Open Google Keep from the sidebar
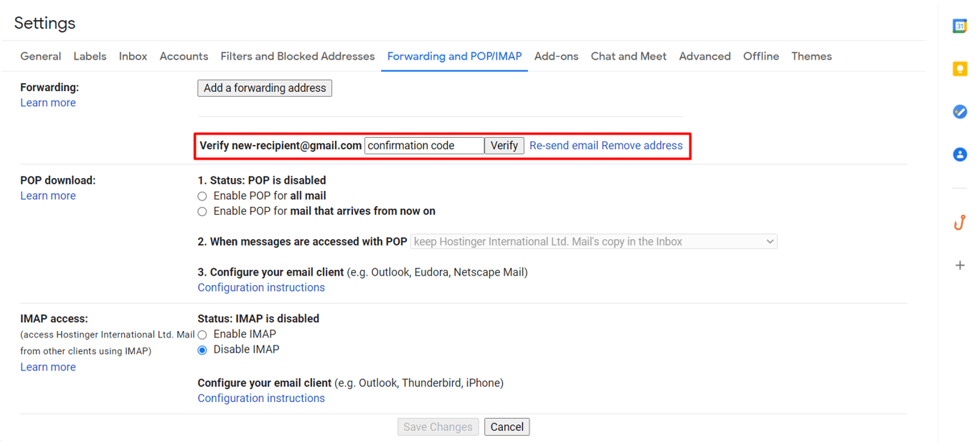This screenshot has height=443, width=980. coord(960,68)
